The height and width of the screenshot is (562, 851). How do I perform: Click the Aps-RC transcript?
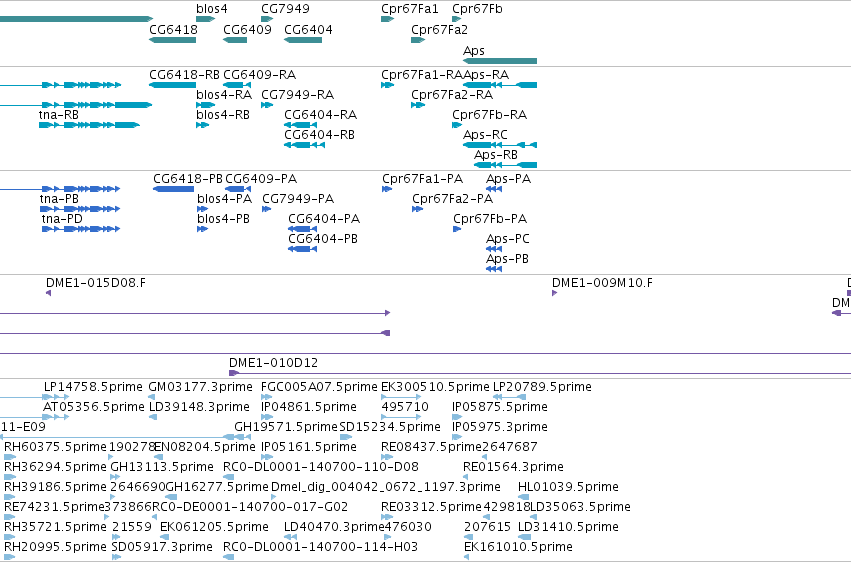point(500,145)
